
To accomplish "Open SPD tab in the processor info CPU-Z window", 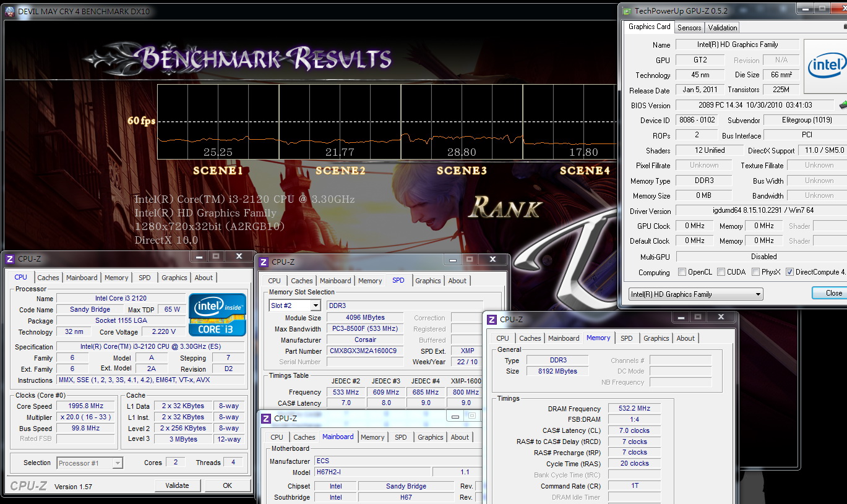I will (x=145, y=278).
